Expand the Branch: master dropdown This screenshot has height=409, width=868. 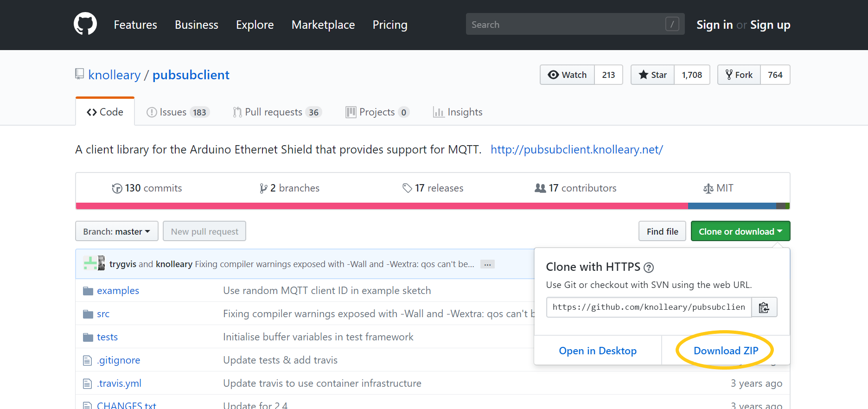click(x=117, y=231)
